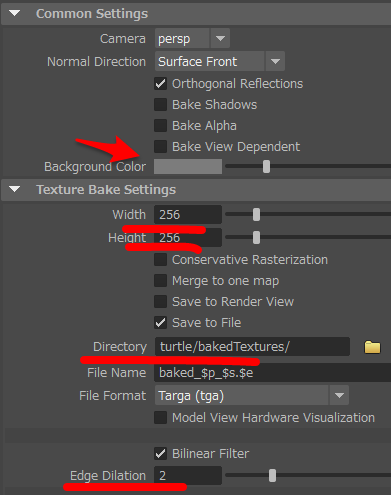Open the Directory folder browse icon
This screenshot has height=495, width=391.
[372, 347]
